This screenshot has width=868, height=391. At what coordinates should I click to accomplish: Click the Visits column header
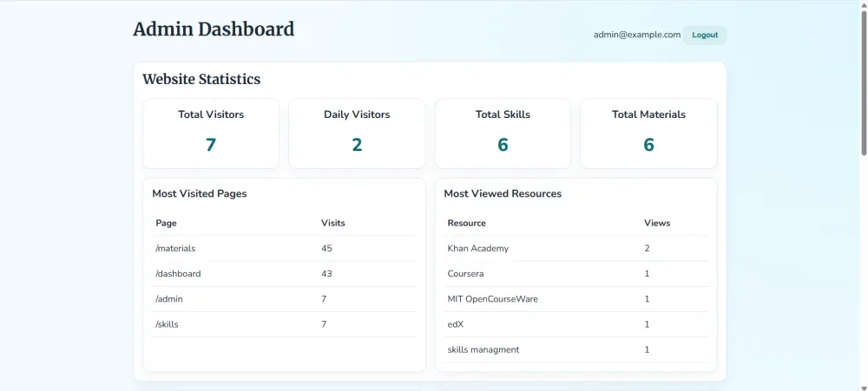[333, 223]
